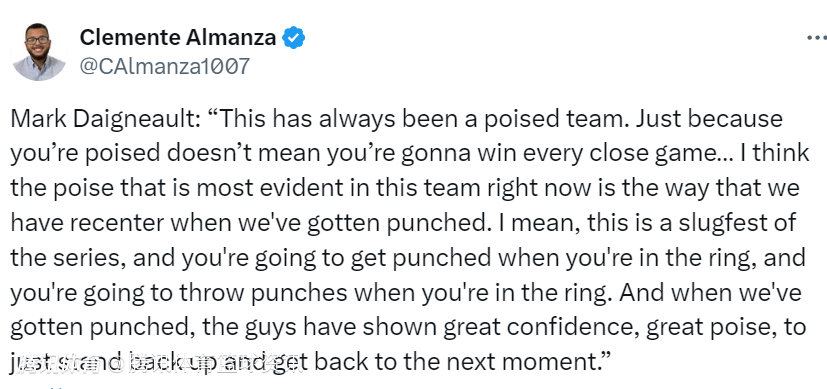Screen dimensions: 827x389
Task: Click the text great poise, to
Action: (x=726, y=328)
